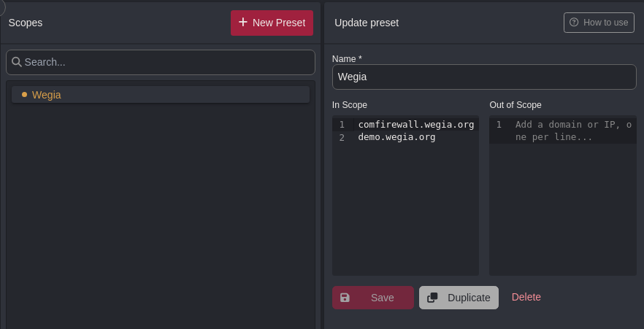Click the duplicate copy icon
The image size is (644, 329).
432,298
